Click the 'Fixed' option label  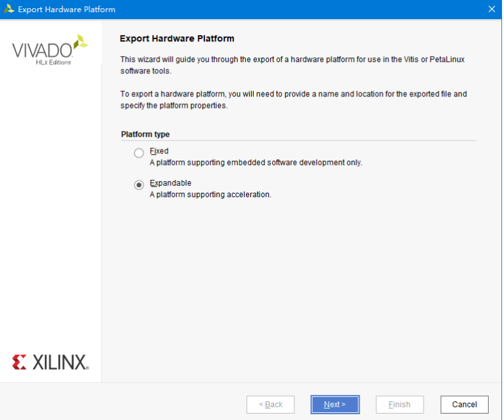point(159,151)
